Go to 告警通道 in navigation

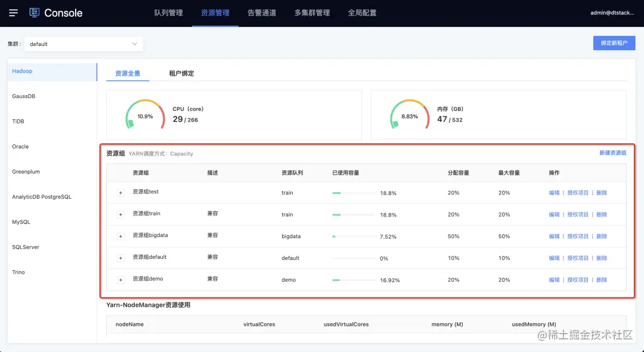click(x=262, y=13)
